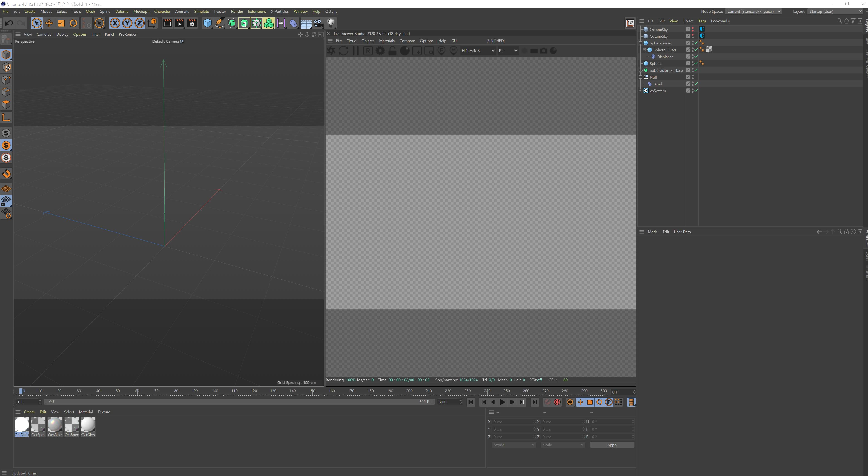Click the Bend deformer toolbar icon

pyautogui.click(x=293, y=23)
